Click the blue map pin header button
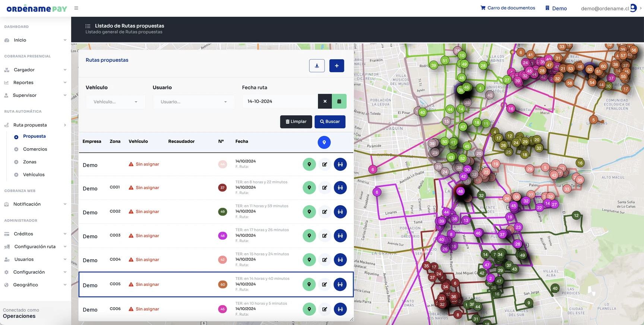 point(324,142)
